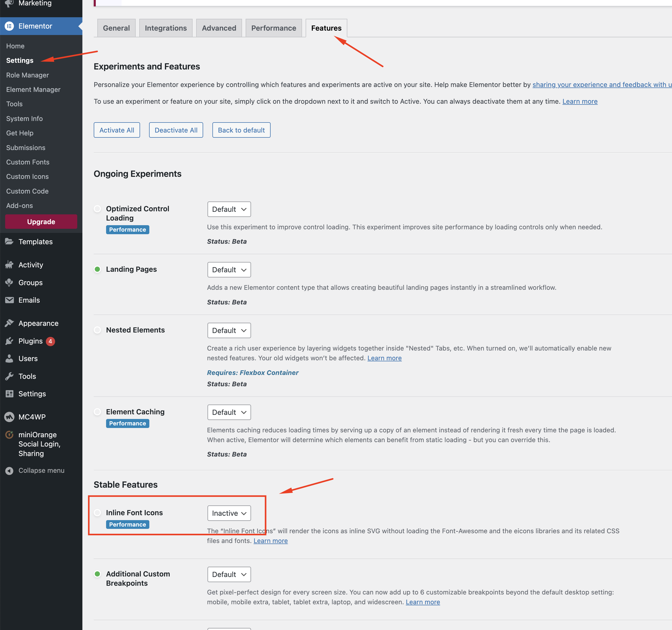The image size is (672, 630).
Task: Click Inline Font Icons status indicator
Action: [97, 513]
